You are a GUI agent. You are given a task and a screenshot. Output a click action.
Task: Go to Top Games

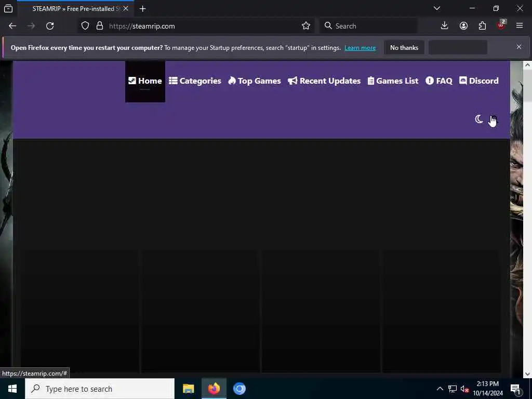(x=255, y=81)
